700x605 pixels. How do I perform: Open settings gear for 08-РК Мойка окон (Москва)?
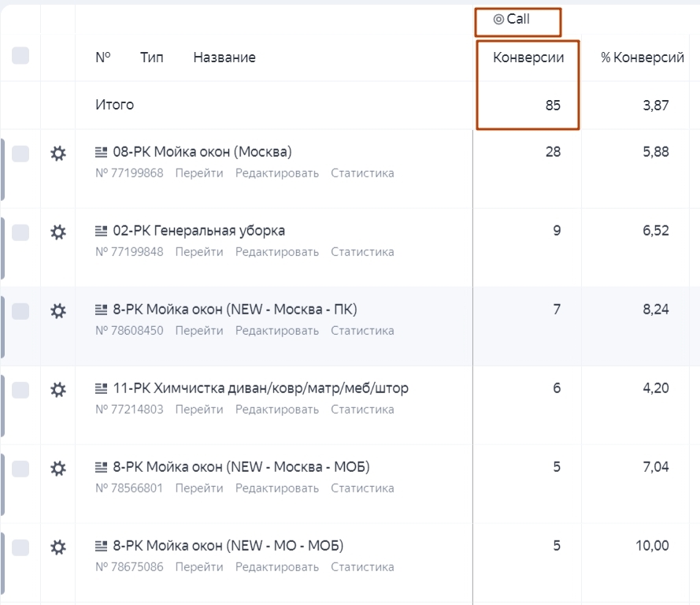tap(57, 154)
